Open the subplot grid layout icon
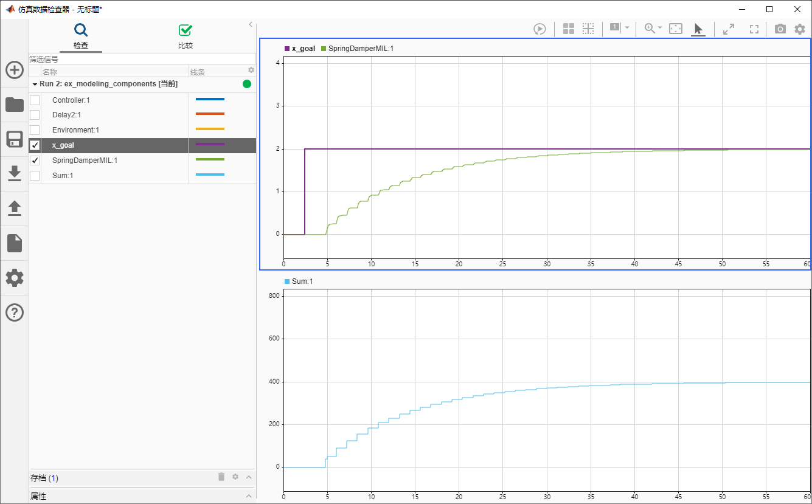Viewport: 812px width, 504px height. point(569,29)
